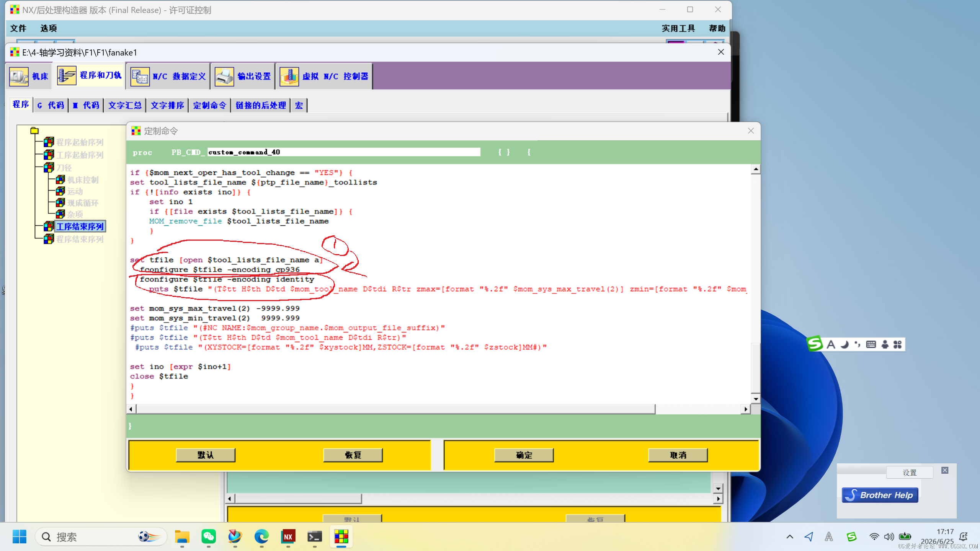Close the fanake1 post window

coord(721,52)
